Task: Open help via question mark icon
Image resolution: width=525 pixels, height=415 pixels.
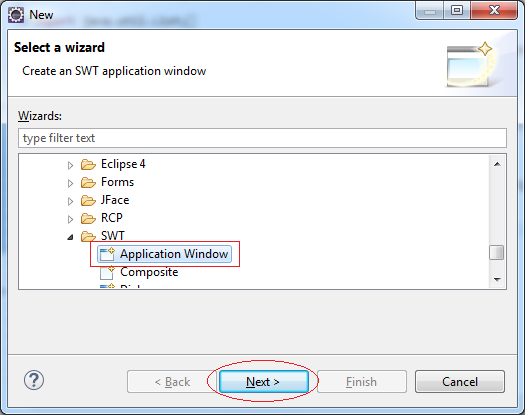Action: coord(34,380)
